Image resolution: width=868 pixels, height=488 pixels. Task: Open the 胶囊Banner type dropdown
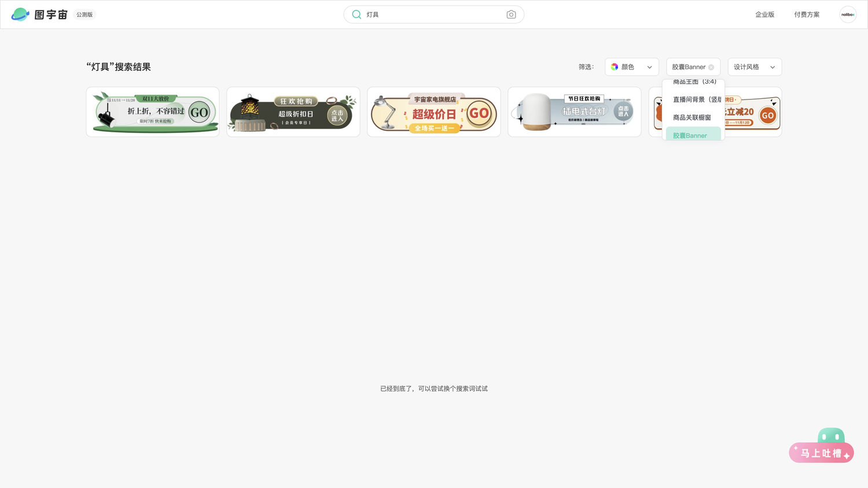pyautogui.click(x=693, y=67)
